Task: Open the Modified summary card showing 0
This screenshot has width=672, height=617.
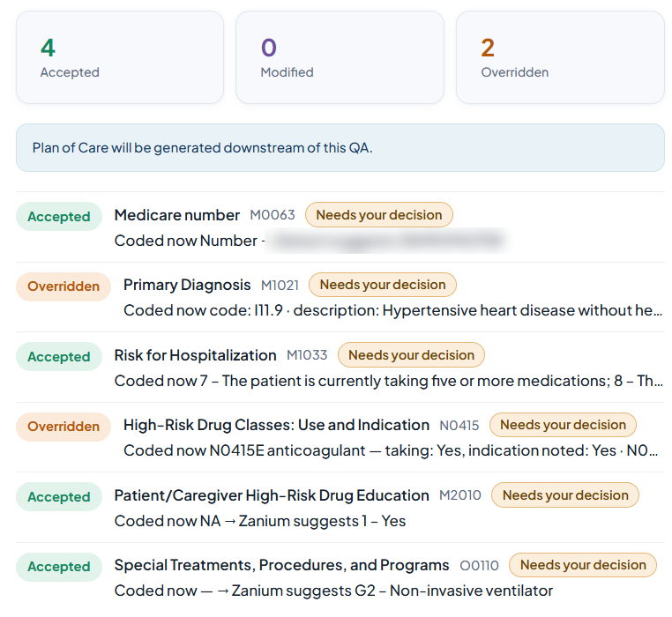Action: pos(340,57)
